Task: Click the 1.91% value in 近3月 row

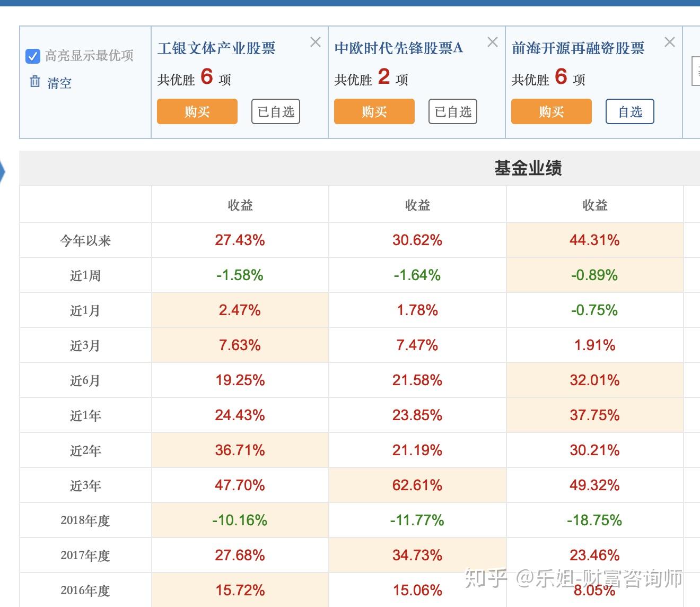Action: coord(594,345)
